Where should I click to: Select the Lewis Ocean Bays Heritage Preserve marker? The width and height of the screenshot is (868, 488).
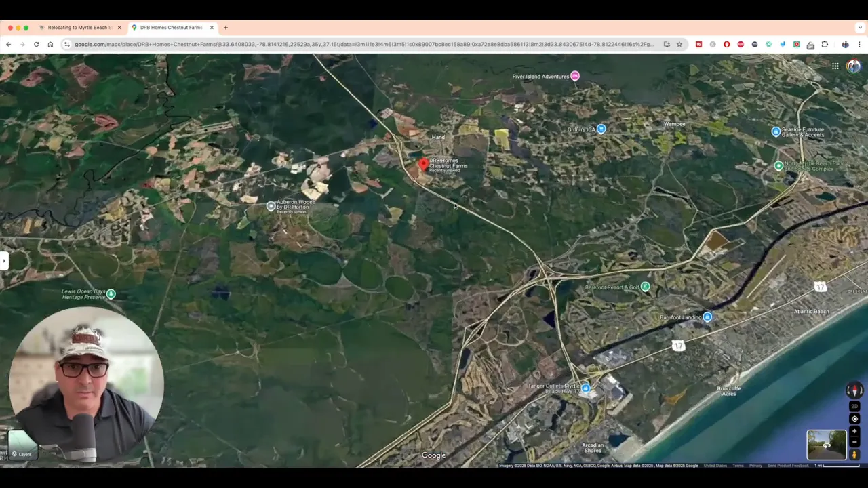point(111,293)
